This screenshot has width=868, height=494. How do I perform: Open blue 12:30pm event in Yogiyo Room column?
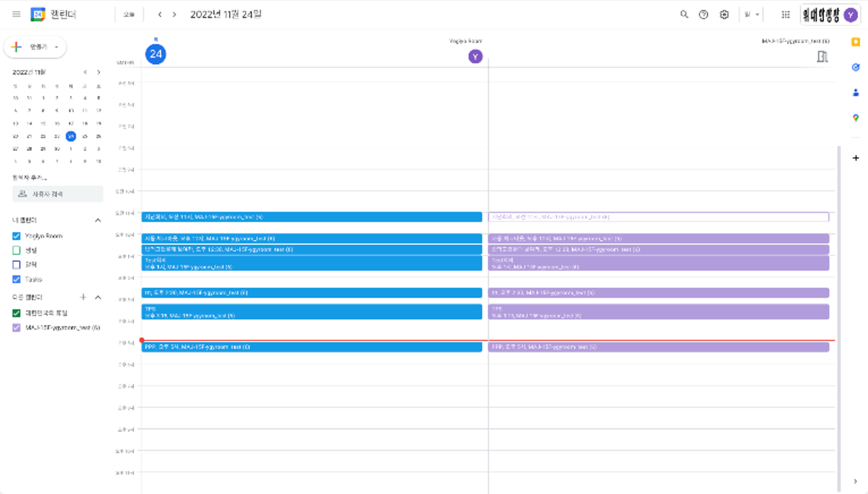[312, 250]
